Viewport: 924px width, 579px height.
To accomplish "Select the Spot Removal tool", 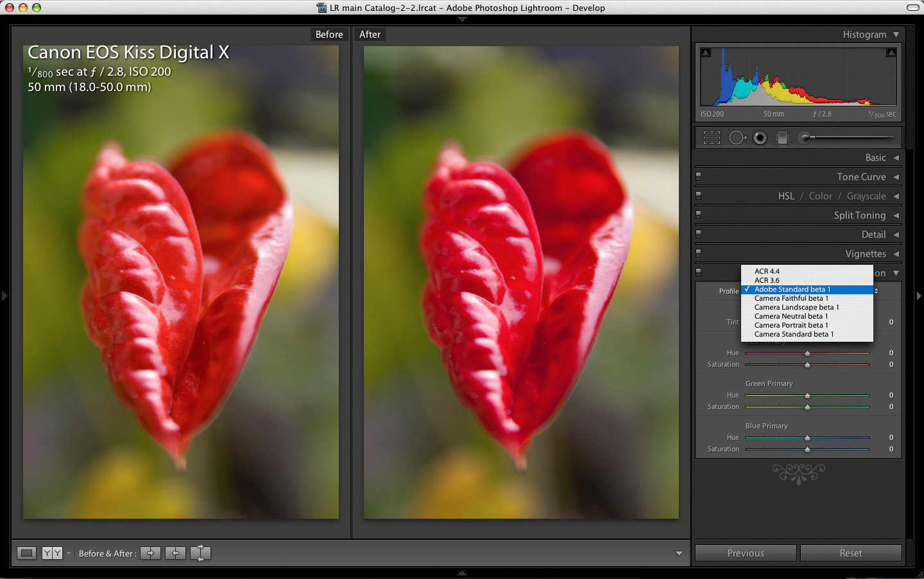I will point(737,138).
